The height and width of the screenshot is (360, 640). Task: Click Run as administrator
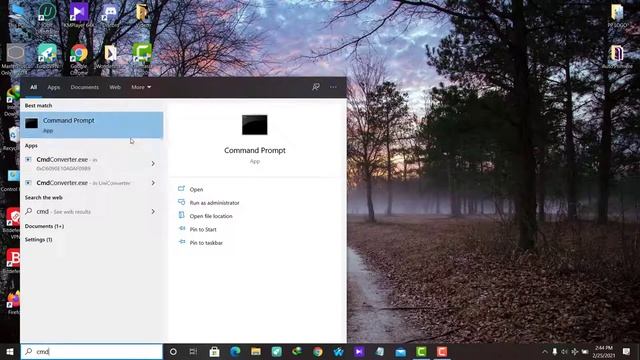[214, 203]
